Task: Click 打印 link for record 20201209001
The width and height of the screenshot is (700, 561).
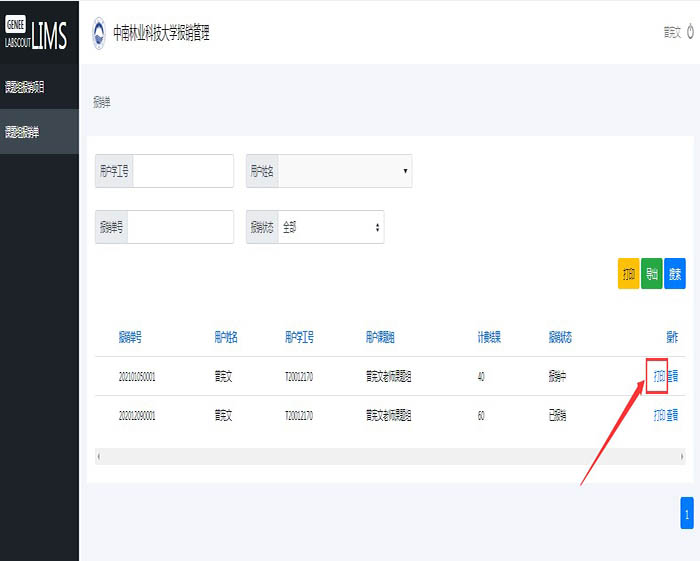Action: pos(659,415)
